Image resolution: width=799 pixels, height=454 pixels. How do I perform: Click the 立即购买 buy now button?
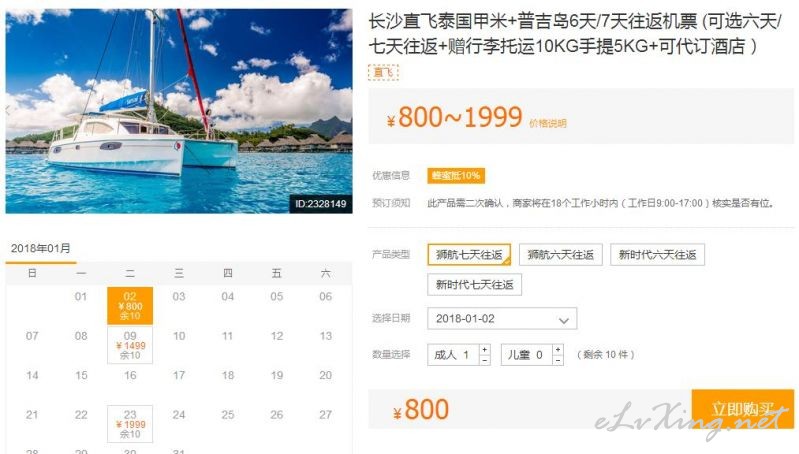[x=742, y=409]
